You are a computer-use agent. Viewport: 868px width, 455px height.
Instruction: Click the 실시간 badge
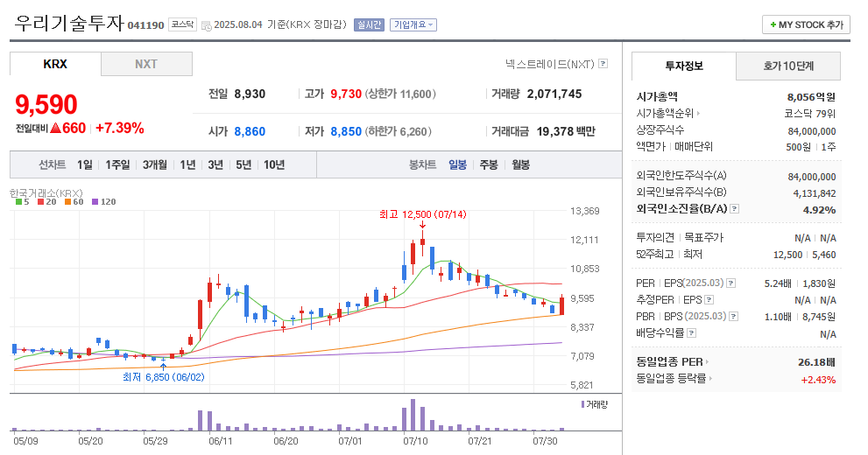[x=369, y=24]
